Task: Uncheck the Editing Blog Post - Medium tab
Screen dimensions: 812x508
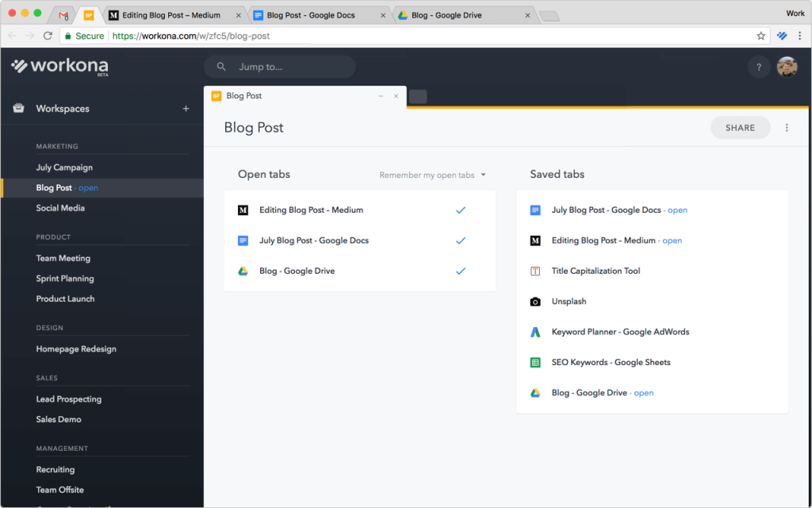Action: tap(461, 210)
